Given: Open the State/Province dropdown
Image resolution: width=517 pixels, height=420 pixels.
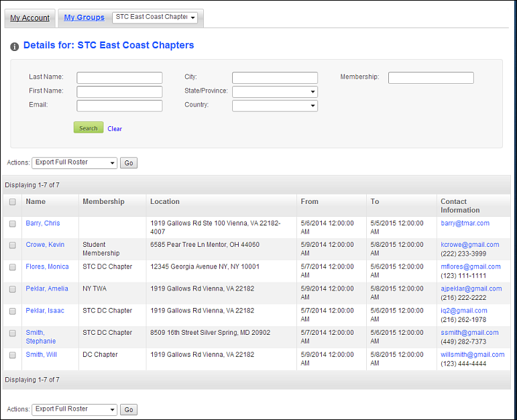Looking at the screenshot, I should tap(275, 92).
